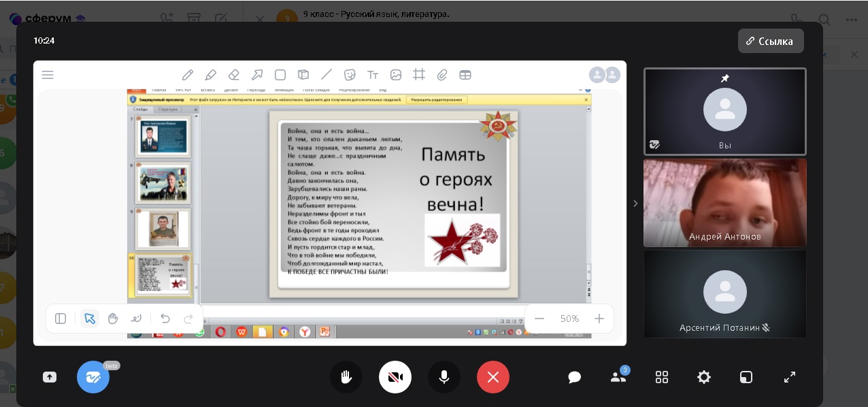Select Андрей Антонов video tile
The height and width of the screenshot is (407, 868).
[725, 203]
